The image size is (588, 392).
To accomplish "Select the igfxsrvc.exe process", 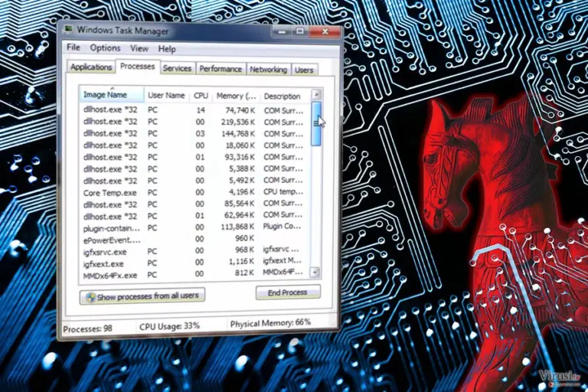I will click(194, 251).
